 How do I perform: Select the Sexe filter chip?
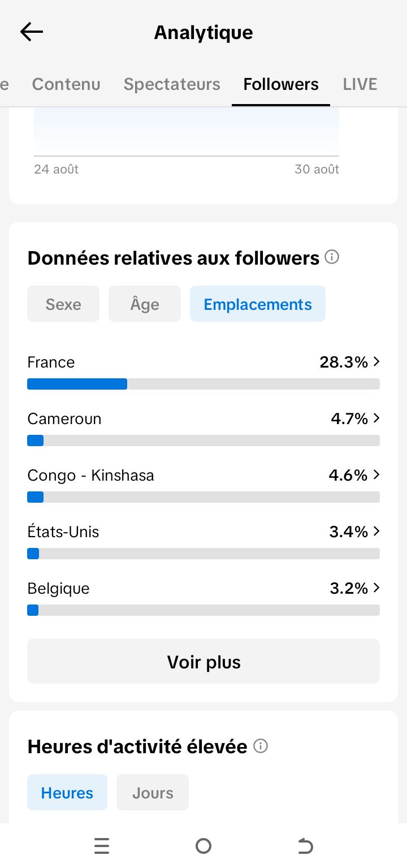point(63,304)
